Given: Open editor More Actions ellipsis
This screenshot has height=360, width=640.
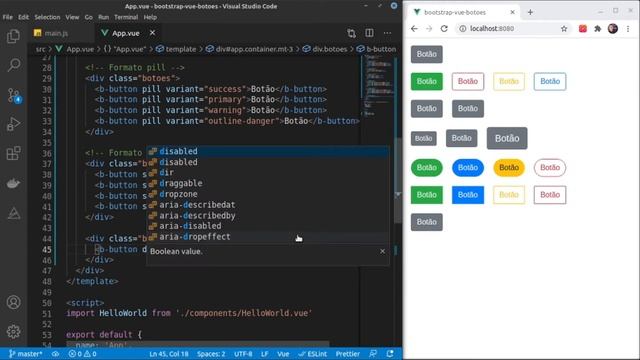Looking at the screenshot, I should pos(387,33).
